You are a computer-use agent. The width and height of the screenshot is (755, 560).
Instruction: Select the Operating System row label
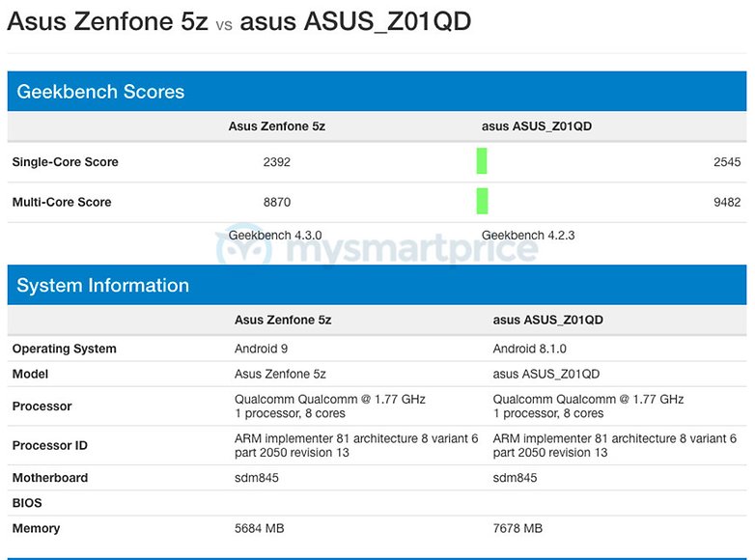64,349
